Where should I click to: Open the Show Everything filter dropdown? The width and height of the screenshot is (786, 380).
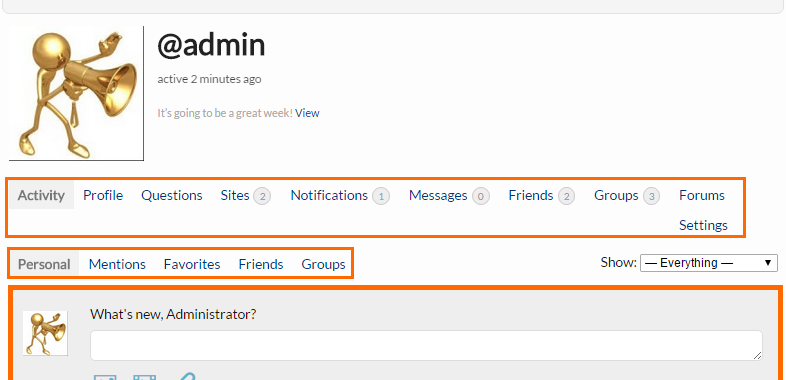click(708, 263)
